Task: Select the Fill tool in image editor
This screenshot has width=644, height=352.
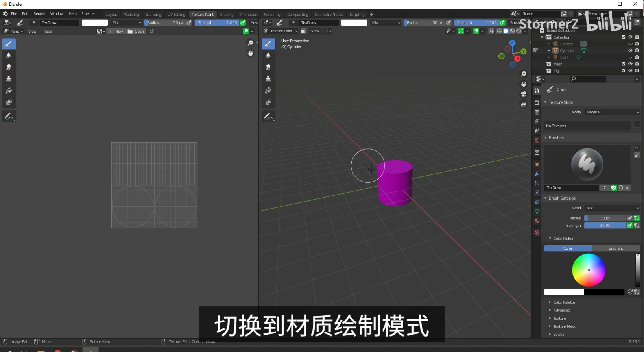Action: tap(9, 91)
